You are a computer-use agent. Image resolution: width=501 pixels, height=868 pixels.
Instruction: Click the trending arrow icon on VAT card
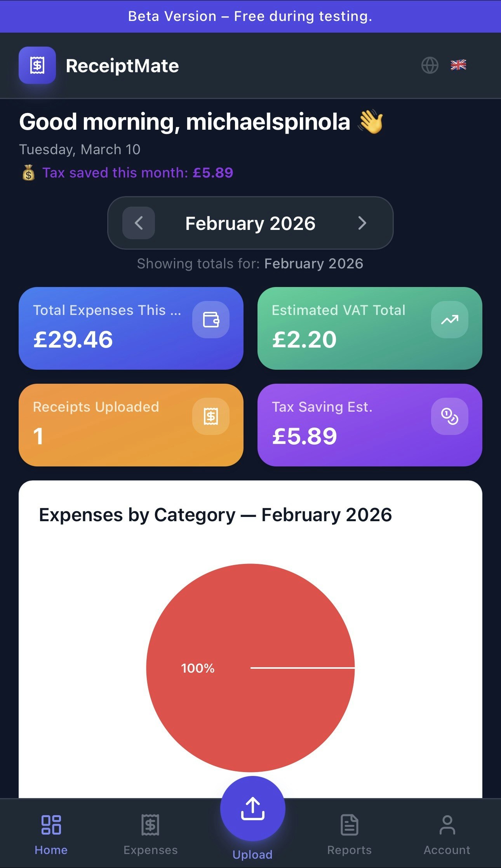pyautogui.click(x=450, y=319)
